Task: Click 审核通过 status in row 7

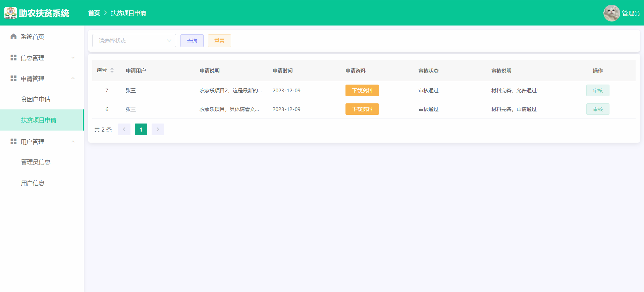Action: point(428,91)
